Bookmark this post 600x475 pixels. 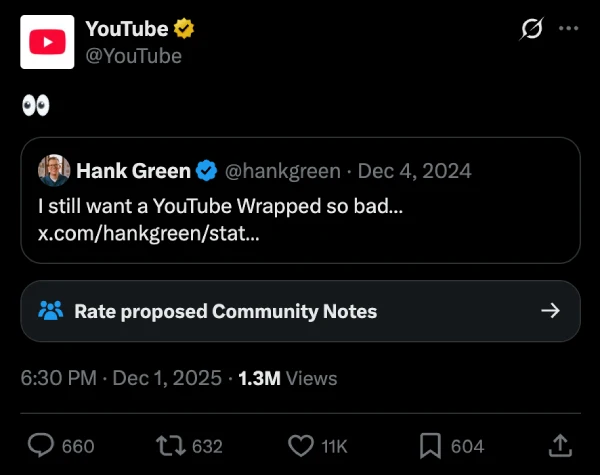click(x=431, y=446)
